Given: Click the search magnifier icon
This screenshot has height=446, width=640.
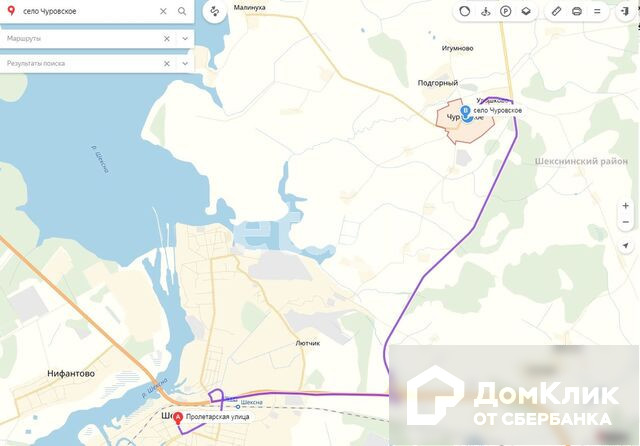Looking at the screenshot, I should 182,11.
